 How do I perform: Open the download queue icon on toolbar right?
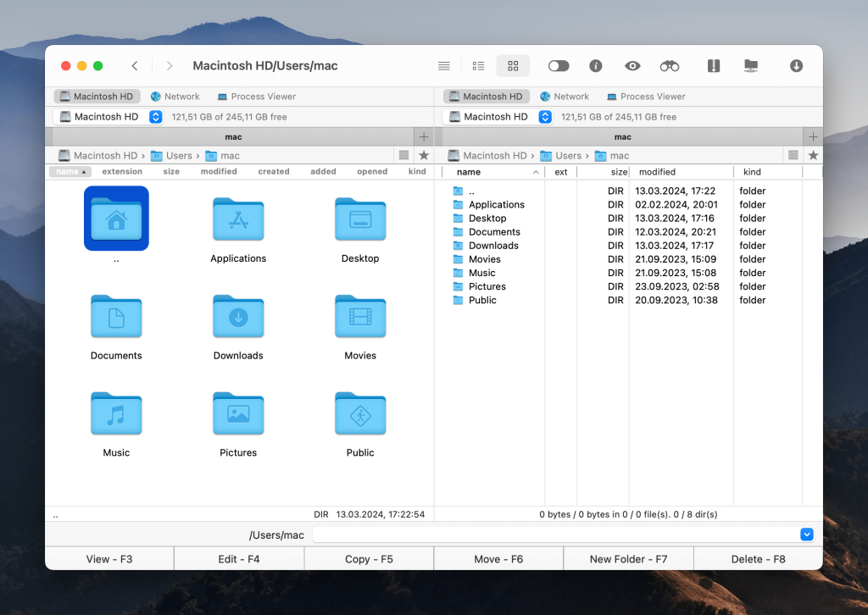coord(795,65)
